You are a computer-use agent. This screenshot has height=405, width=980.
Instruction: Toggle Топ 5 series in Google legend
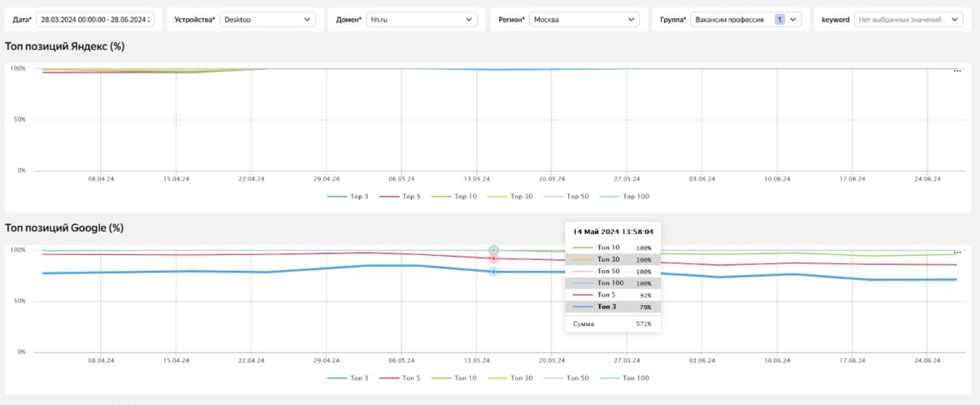pyautogui.click(x=400, y=377)
